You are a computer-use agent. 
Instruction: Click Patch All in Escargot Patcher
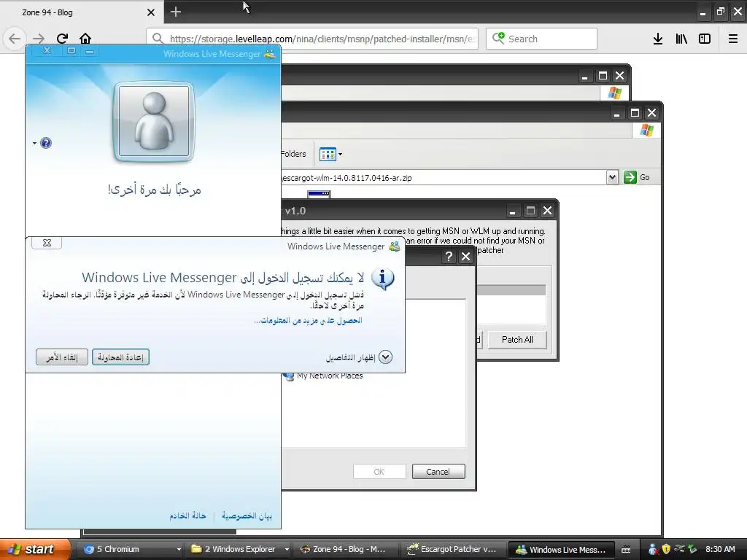(x=517, y=340)
